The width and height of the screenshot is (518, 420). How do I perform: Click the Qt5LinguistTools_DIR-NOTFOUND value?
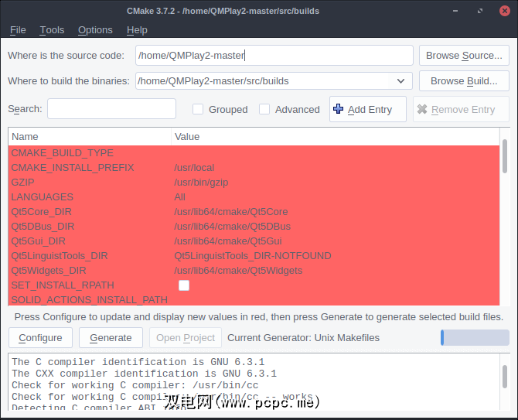click(253, 256)
